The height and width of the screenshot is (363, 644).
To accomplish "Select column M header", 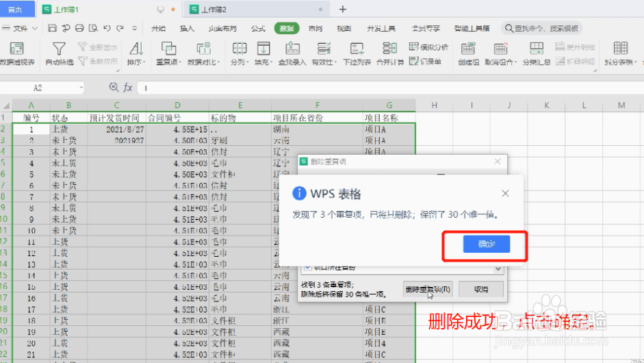I will click(x=621, y=105).
